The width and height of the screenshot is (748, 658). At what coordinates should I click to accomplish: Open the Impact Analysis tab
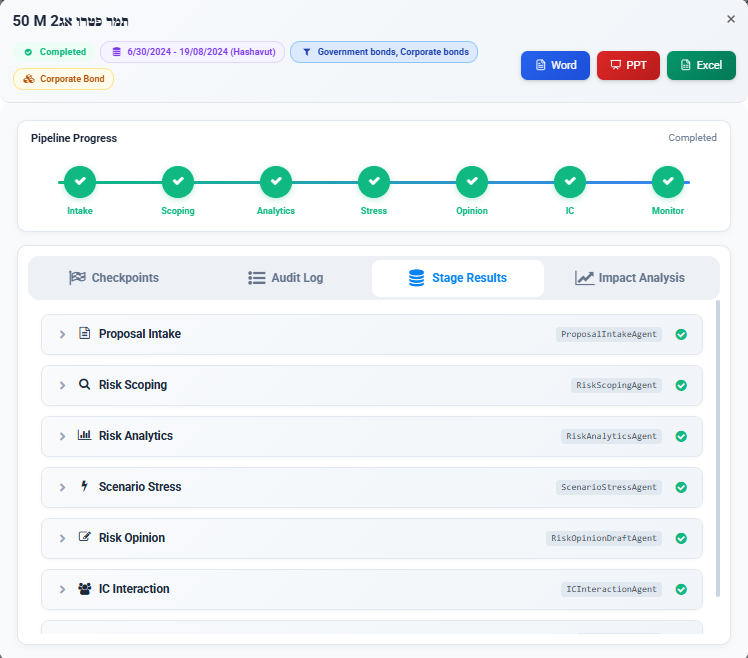pos(630,278)
